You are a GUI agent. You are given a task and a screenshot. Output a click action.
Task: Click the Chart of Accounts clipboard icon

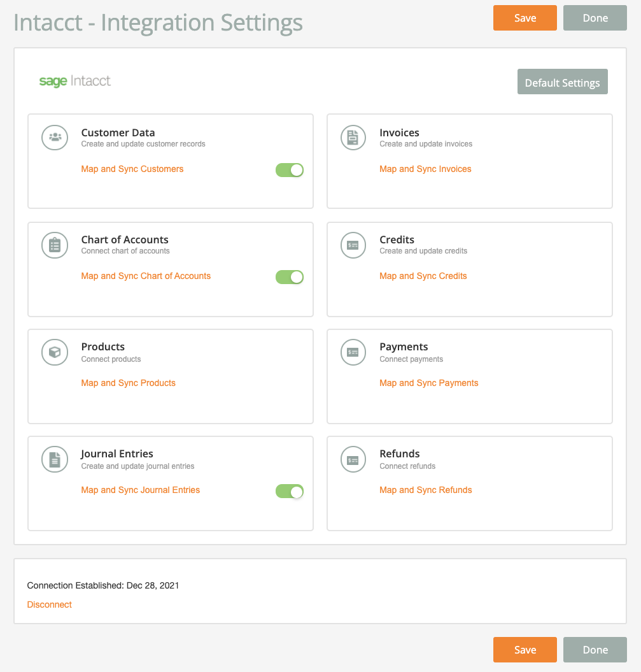55,245
